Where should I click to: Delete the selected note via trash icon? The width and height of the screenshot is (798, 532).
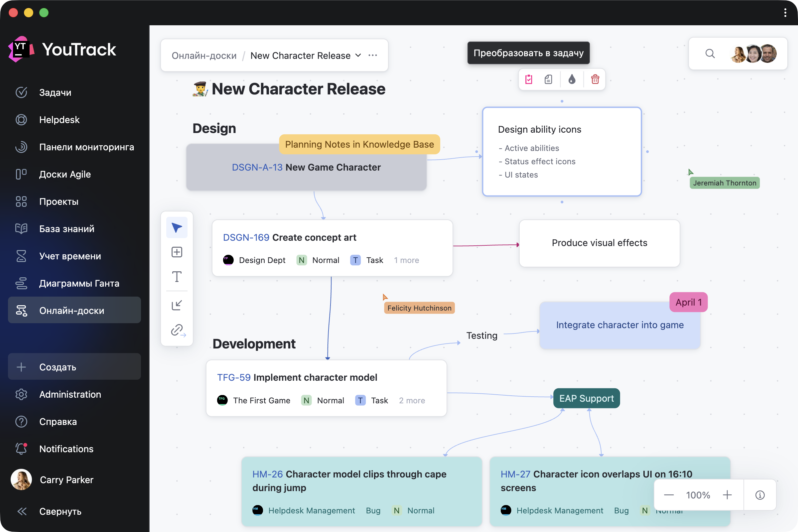[x=595, y=79]
